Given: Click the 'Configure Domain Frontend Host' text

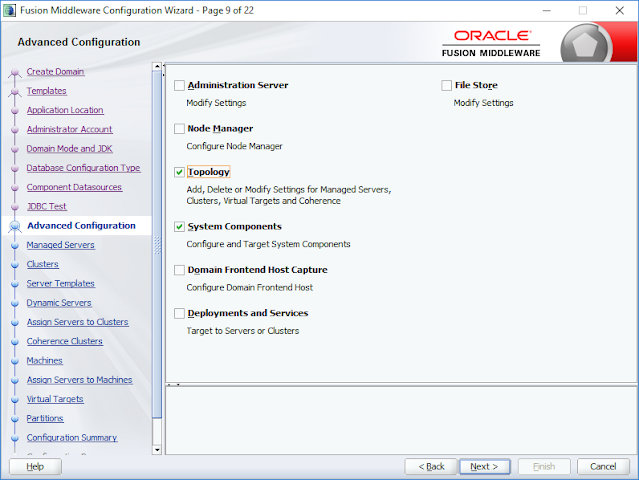Looking at the screenshot, I should (249, 288).
